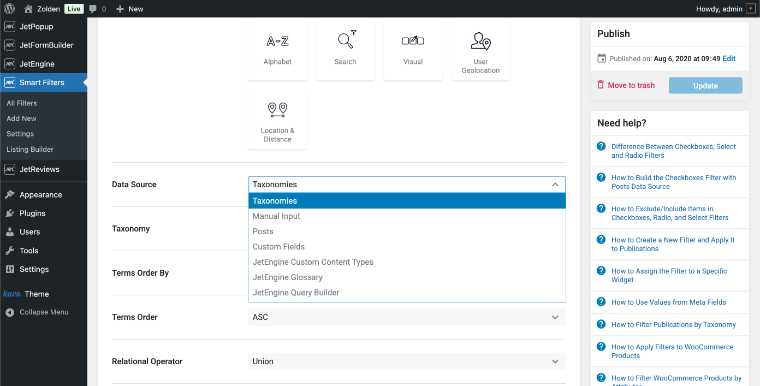The image size is (760, 386).
Task: Click help icon for Checkboxes, Select and Radio
Action: pyautogui.click(x=601, y=146)
